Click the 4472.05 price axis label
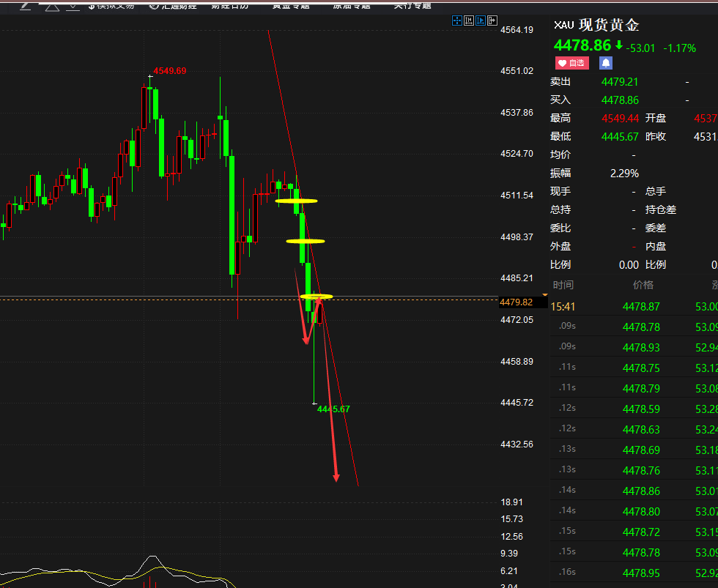 click(x=517, y=320)
